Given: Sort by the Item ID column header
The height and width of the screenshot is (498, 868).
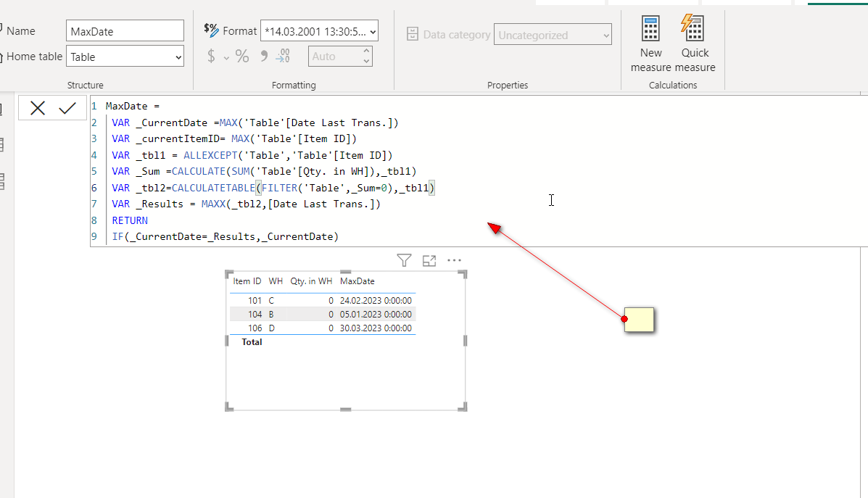Looking at the screenshot, I should coord(247,281).
